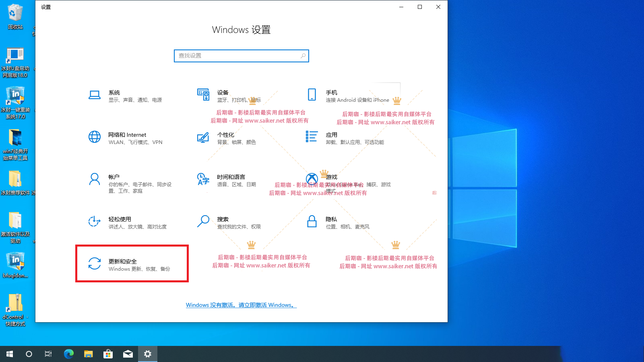Select the 个性化 category title

pyautogui.click(x=226, y=135)
